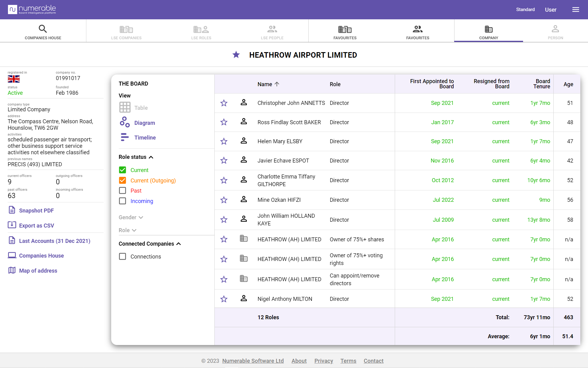Click the 51.4 average age value
This screenshot has height=368, width=588.
pos(567,336)
